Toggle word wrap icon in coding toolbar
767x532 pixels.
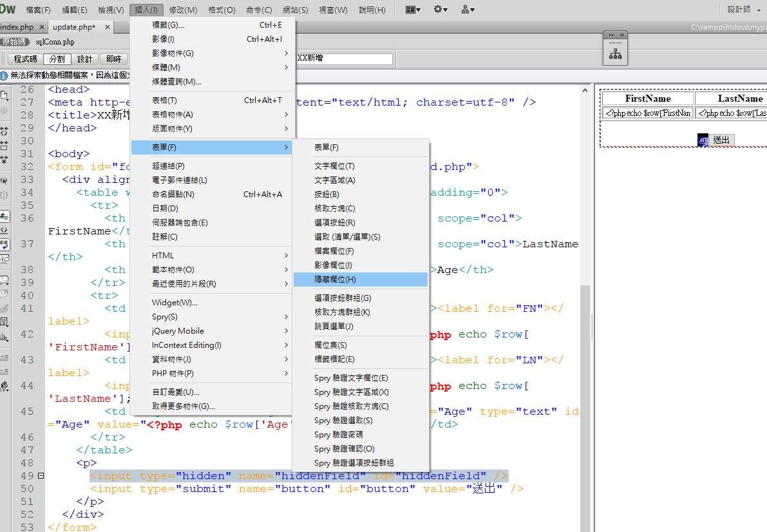[5, 245]
